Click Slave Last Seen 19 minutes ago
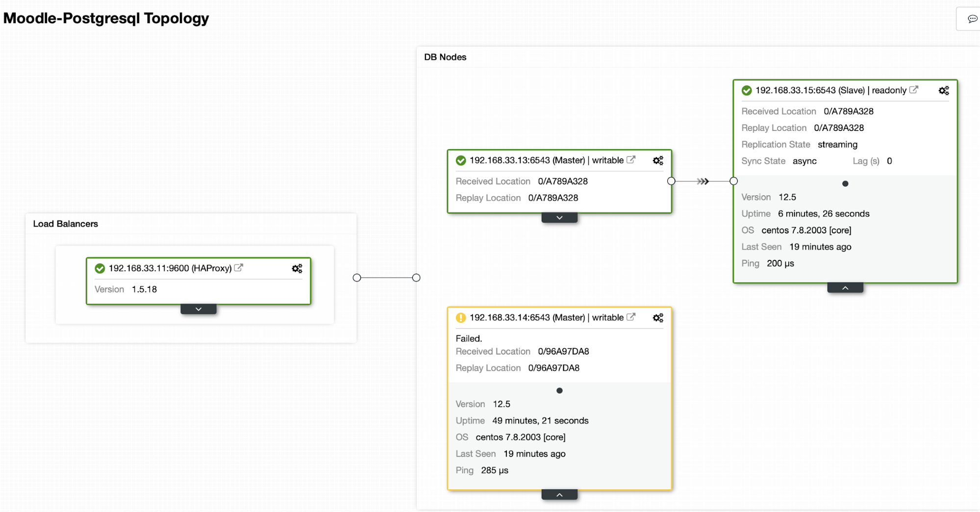This screenshot has width=980, height=512. (x=820, y=247)
